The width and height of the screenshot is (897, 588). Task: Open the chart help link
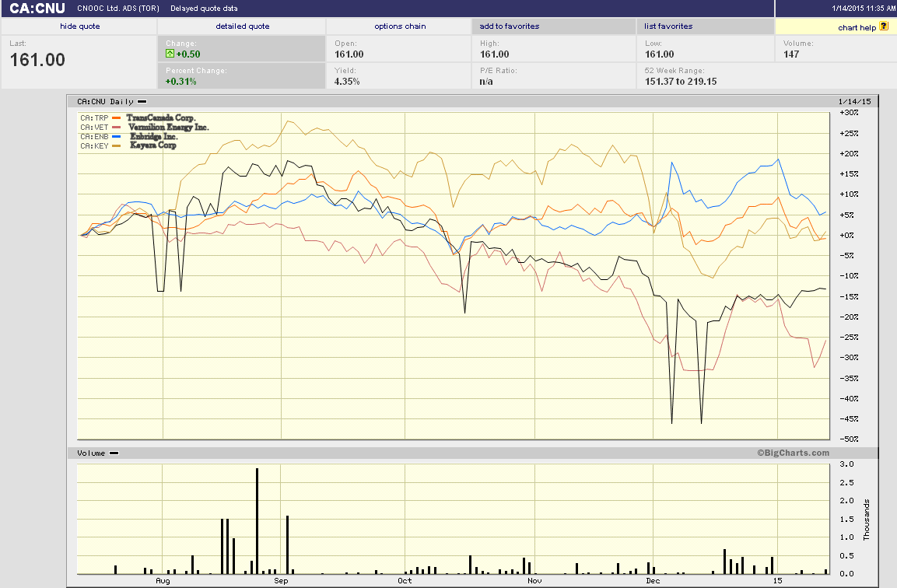pos(857,27)
